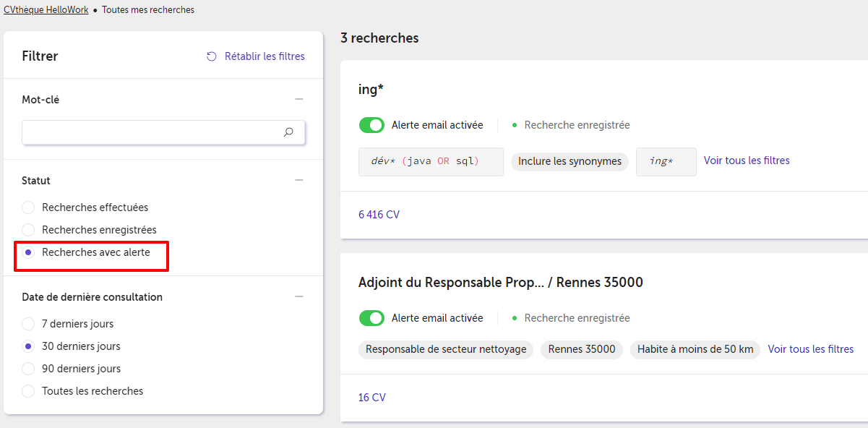Click the Rétablir les filtres link
Image resolution: width=868 pixels, height=428 pixels.
(265, 56)
